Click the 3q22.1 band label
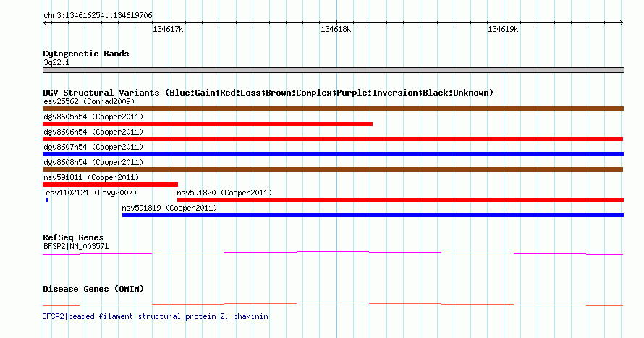Screen dimensions: 644x338 pyautogui.click(x=56, y=62)
